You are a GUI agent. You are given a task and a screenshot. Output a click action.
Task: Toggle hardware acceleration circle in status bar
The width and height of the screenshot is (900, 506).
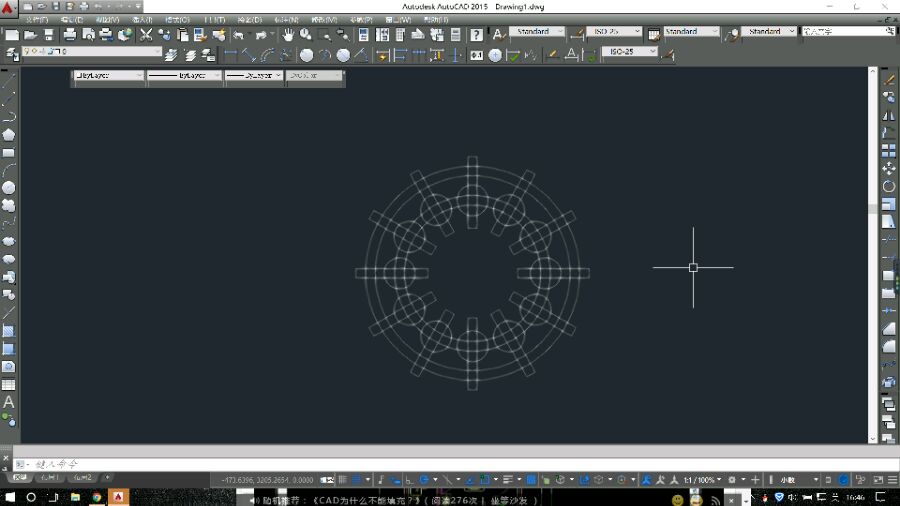coord(843,480)
